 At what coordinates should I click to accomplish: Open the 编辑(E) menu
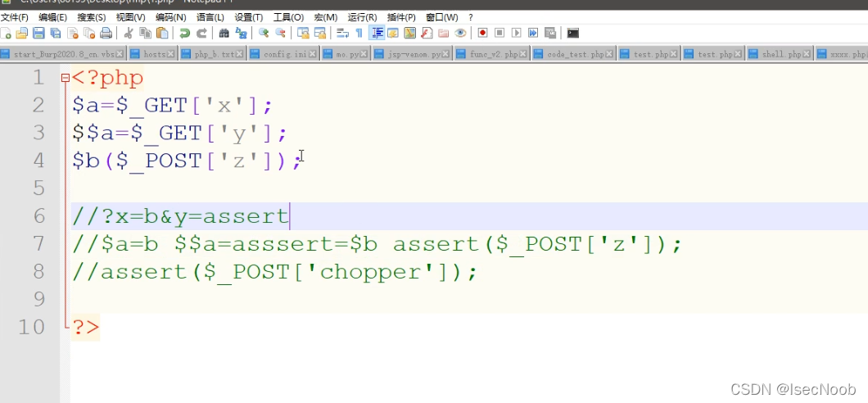pyautogui.click(x=52, y=18)
